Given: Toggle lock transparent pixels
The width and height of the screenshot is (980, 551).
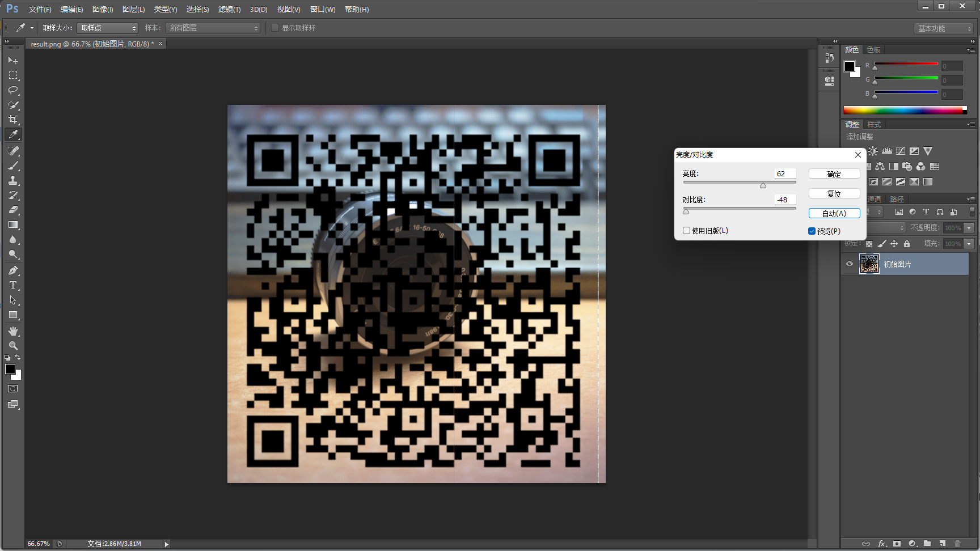Looking at the screenshot, I should pos(869,244).
